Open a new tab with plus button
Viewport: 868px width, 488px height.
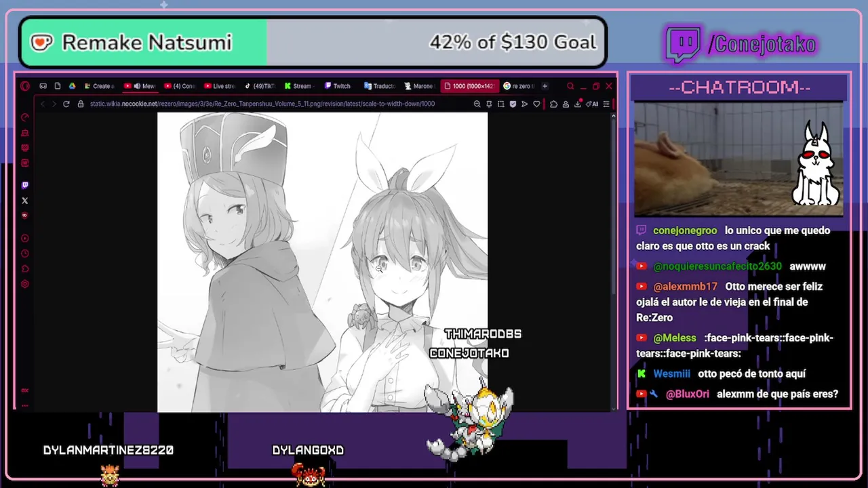click(x=545, y=86)
